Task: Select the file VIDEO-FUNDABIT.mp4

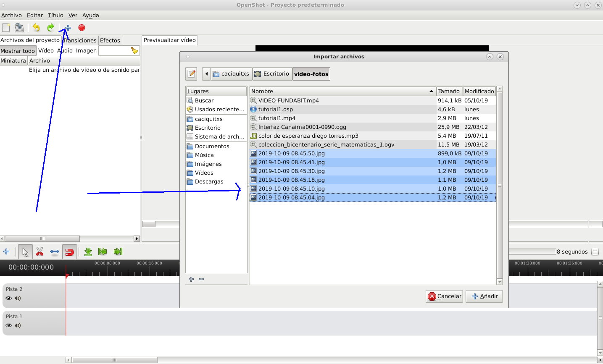Action: [x=373, y=101]
